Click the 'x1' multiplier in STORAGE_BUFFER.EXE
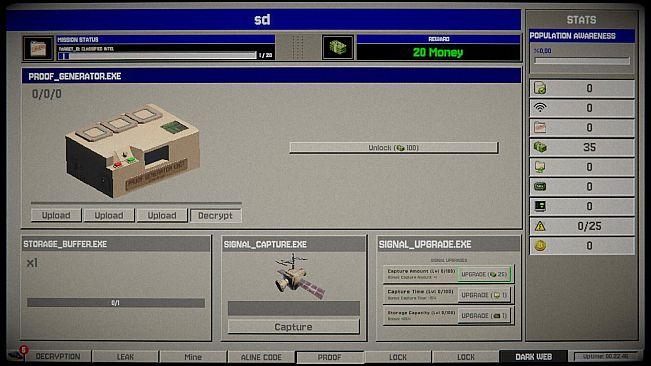Image resolution: width=651 pixels, height=366 pixels. 32,263
